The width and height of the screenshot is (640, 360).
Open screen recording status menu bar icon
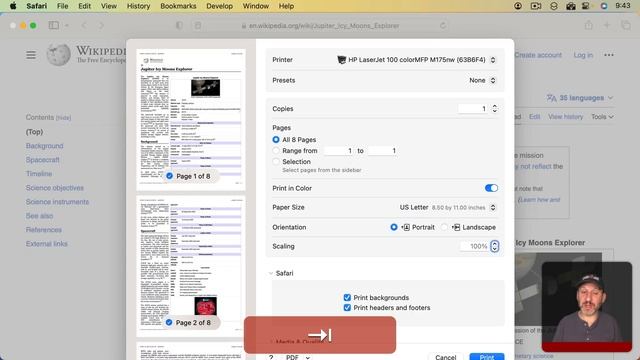point(536,6)
